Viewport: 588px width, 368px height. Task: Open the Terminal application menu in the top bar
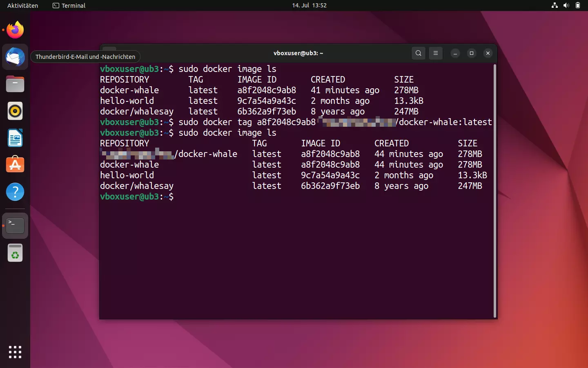tap(68, 5)
